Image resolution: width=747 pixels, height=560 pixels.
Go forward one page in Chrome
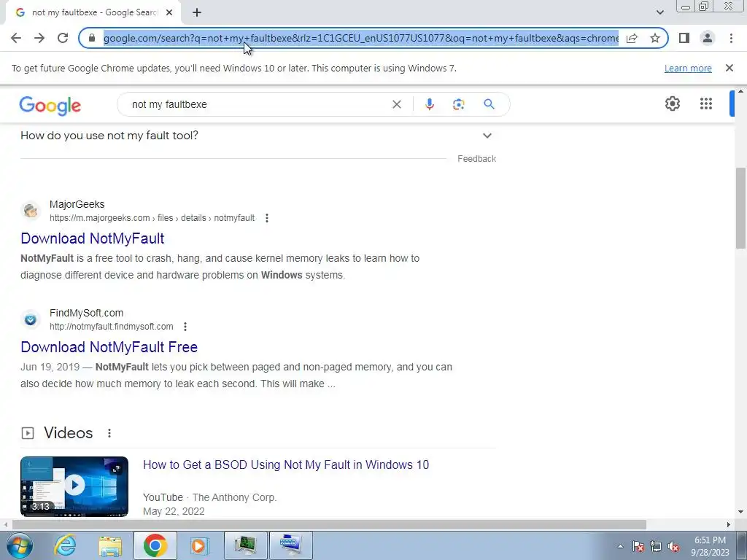point(39,38)
